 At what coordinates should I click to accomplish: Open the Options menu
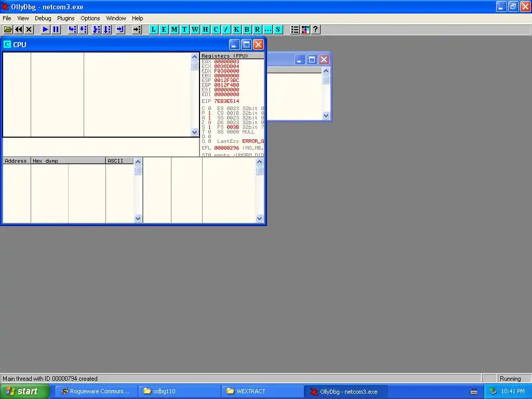coord(90,18)
